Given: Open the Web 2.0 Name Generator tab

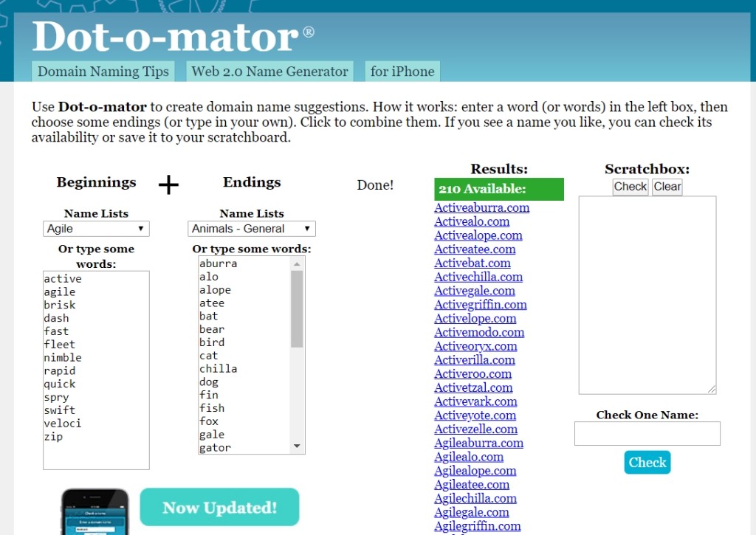Looking at the screenshot, I should [269, 72].
